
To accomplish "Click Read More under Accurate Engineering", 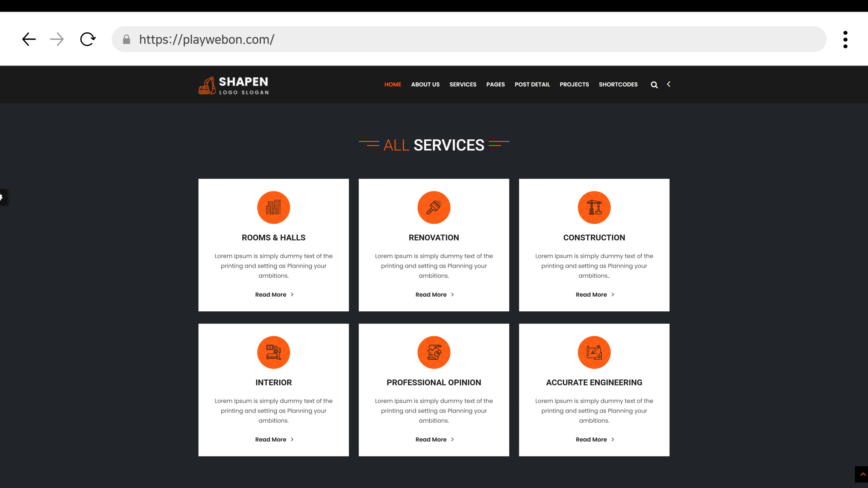I will tap(594, 439).
